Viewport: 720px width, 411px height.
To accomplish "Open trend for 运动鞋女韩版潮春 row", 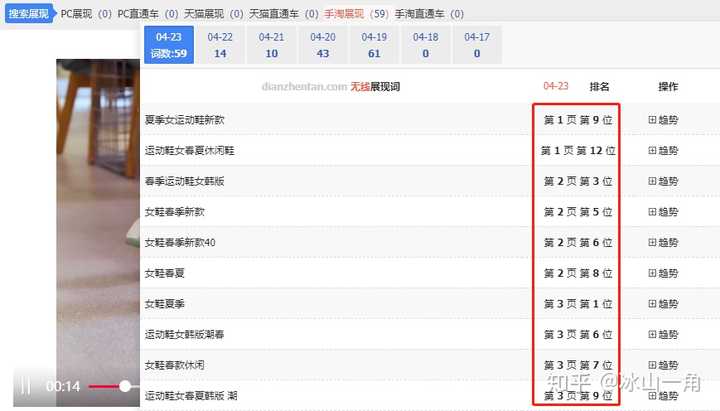I will point(663,334).
